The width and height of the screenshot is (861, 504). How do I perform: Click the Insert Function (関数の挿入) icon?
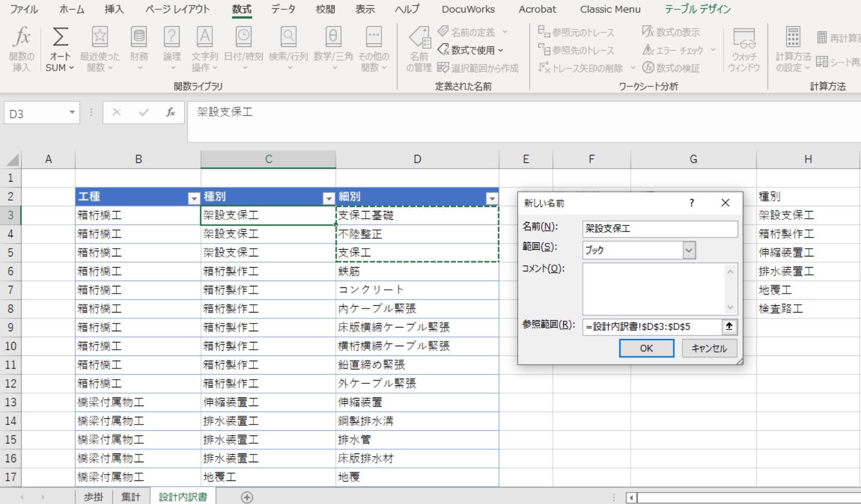[x=22, y=38]
